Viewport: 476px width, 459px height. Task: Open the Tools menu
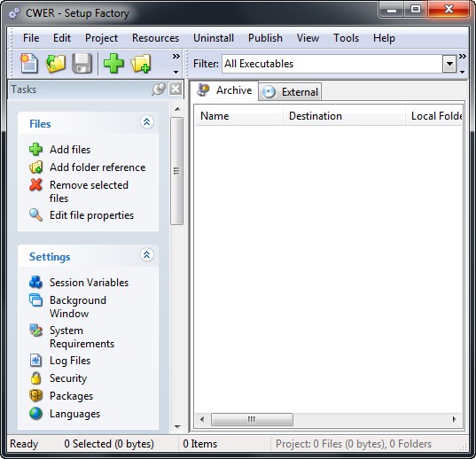[346, 38]
